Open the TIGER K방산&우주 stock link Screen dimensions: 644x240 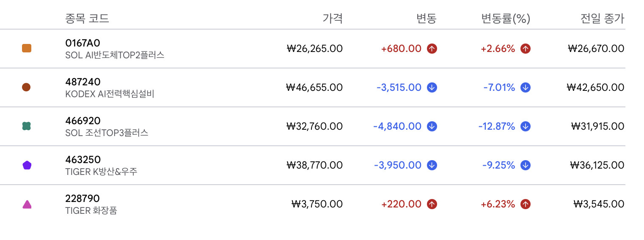click(101, 172)
